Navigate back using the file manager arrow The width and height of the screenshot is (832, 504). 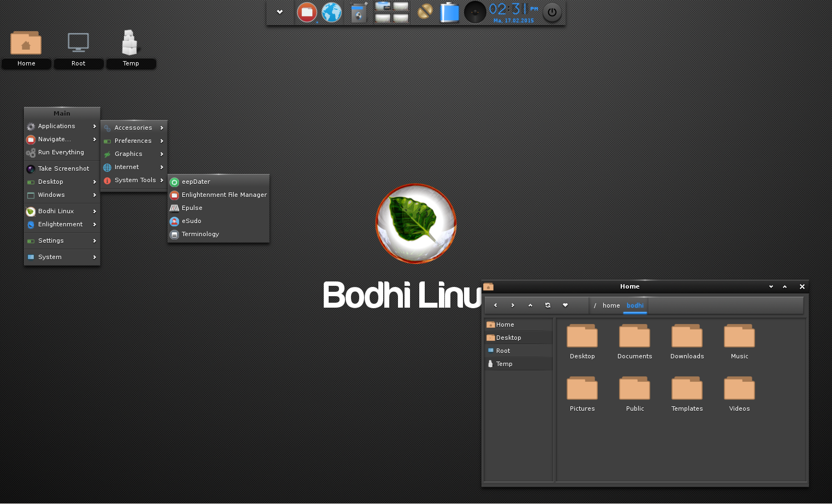(496, 305)
